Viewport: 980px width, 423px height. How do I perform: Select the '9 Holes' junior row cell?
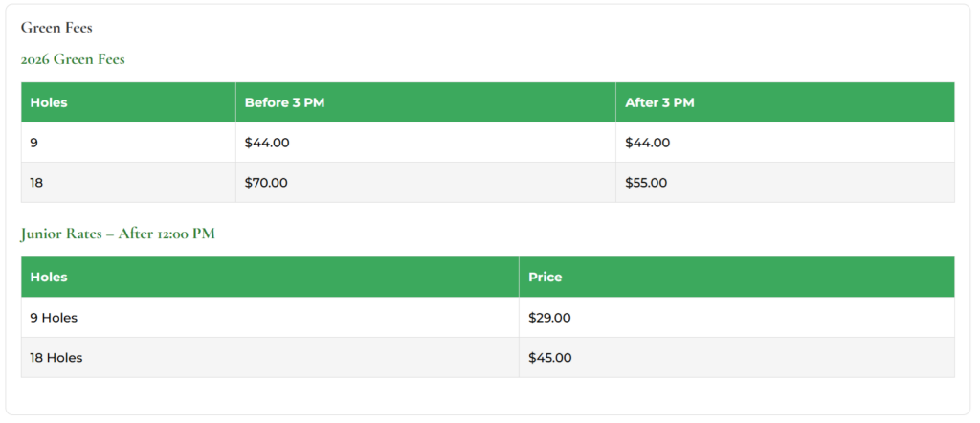54,317
